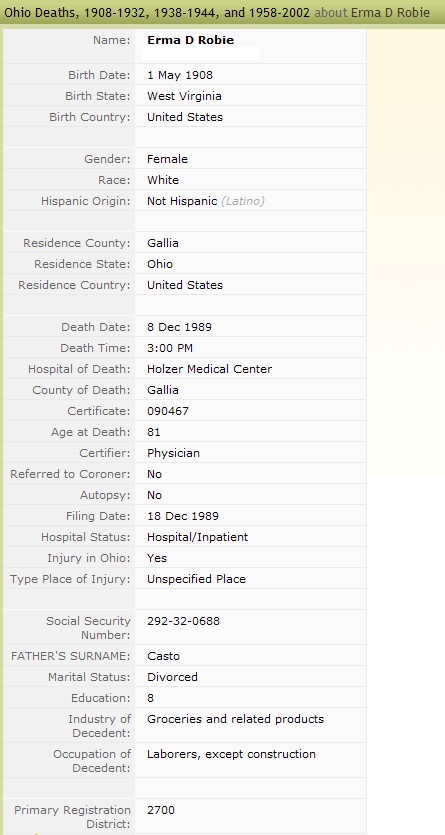Select the death date 8 Dec 1989
Viewport: 445px width, 835px height.
(179, 327)
